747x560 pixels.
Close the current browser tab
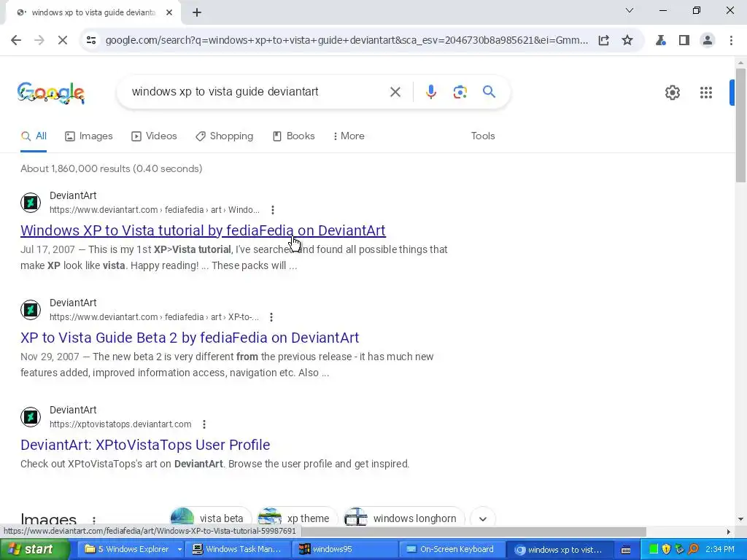click(169, 12)
